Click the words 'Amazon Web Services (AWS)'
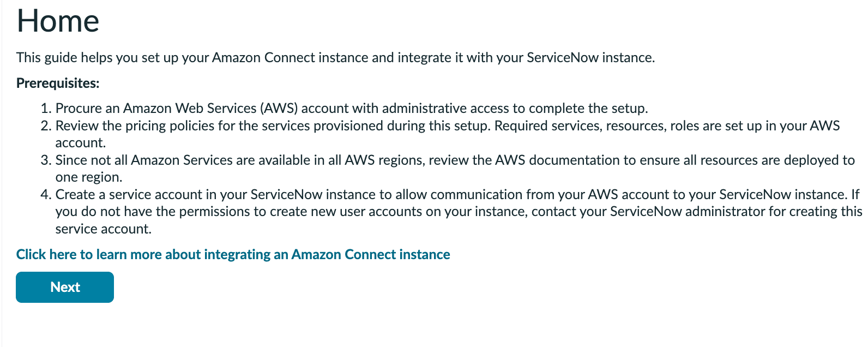This screenshot has height=347, width=868. click(x=210, y=108)
